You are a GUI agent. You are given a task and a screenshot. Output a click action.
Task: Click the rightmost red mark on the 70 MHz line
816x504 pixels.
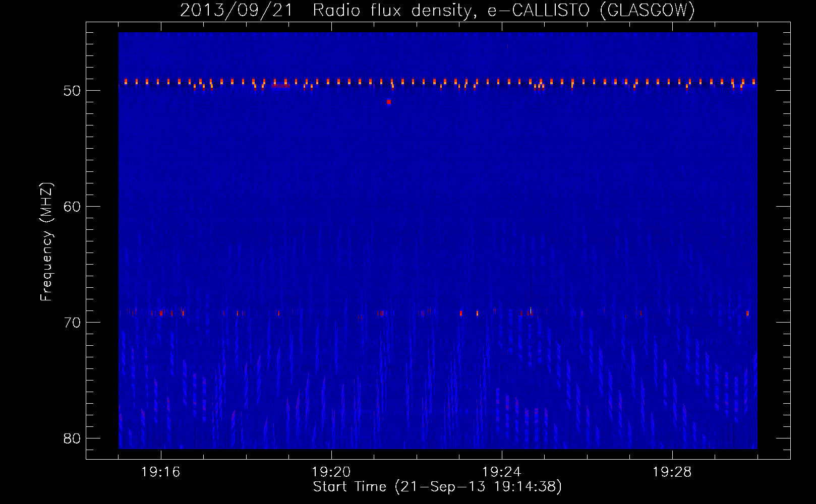point(747,313)
